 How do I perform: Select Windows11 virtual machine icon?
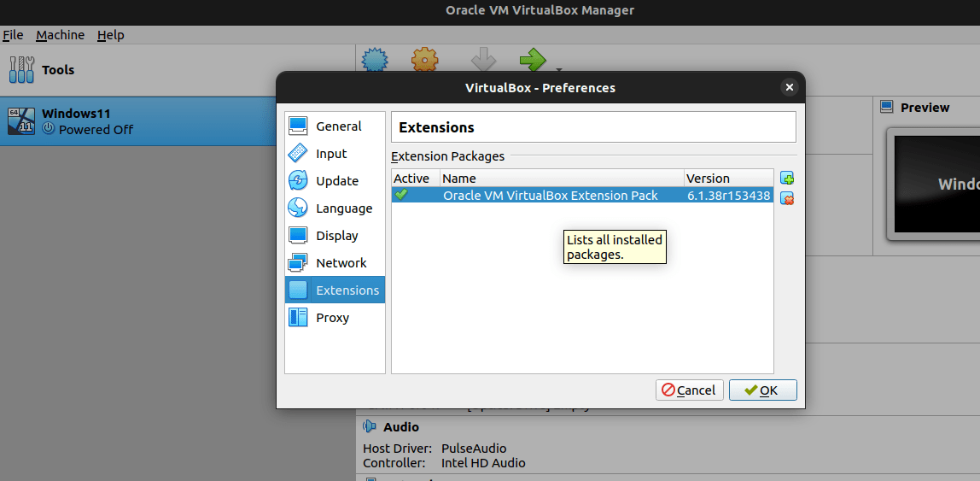pyautogui.click(x=21, y=121)
